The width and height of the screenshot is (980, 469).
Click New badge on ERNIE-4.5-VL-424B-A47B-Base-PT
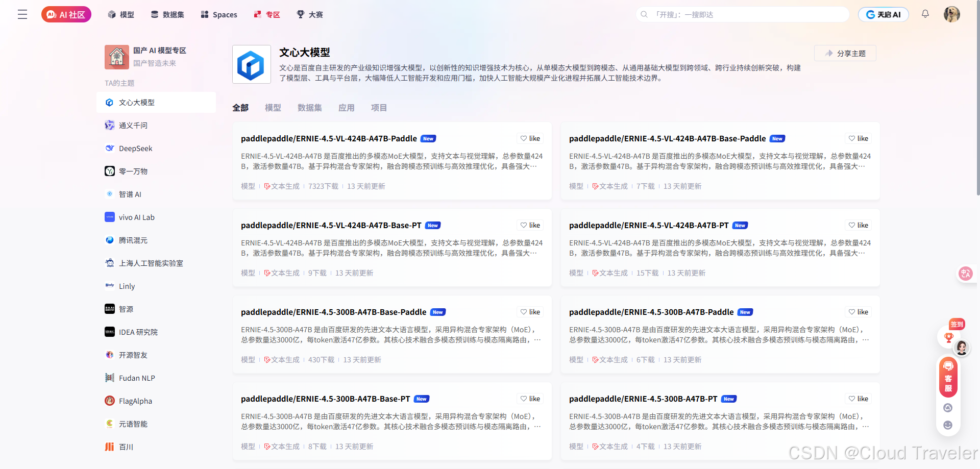[x=433, y=226]
